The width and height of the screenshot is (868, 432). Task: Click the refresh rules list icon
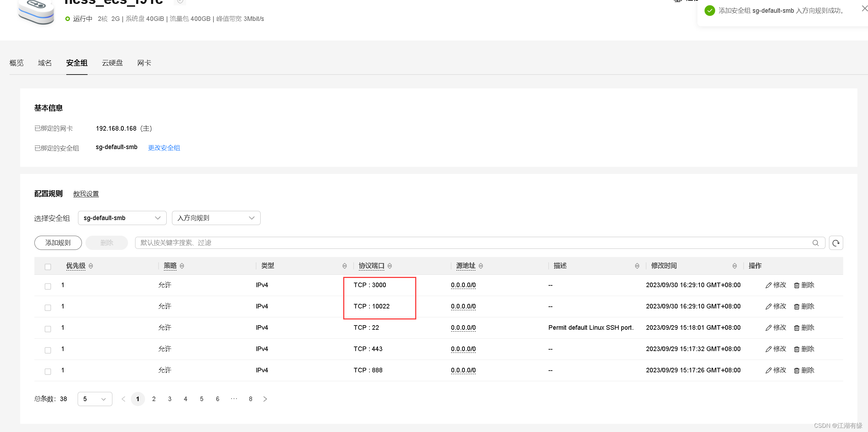point(836,243)
